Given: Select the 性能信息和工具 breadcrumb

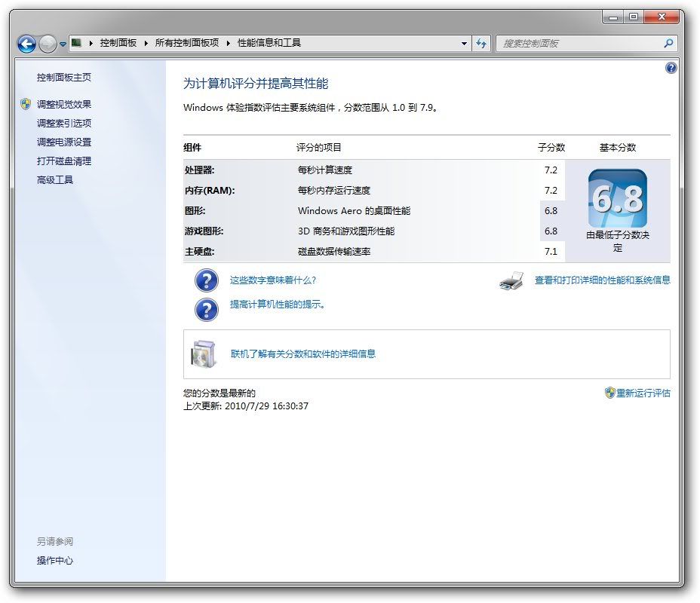Looking at the screenshot, I should [269, 43].
